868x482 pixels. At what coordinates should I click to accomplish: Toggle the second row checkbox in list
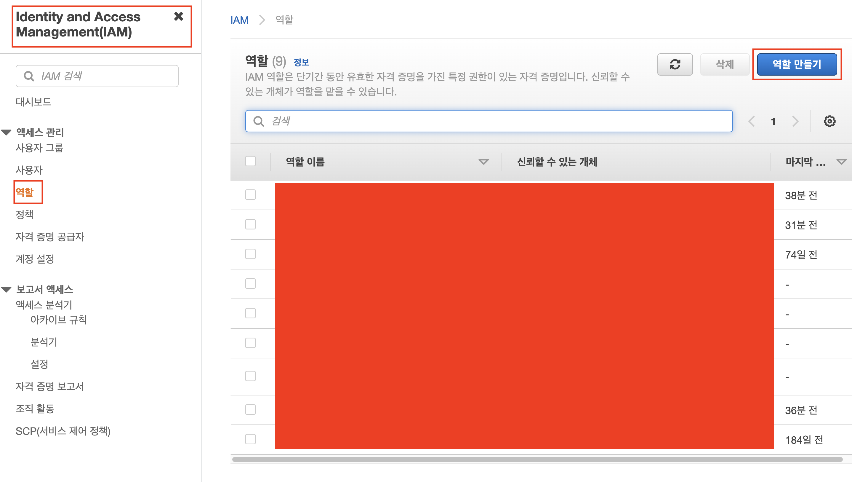tap(250, 223)
